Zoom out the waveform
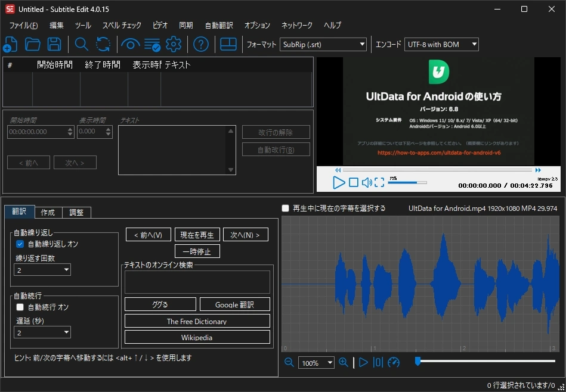 pyautogui.click(x=289, y=362)
